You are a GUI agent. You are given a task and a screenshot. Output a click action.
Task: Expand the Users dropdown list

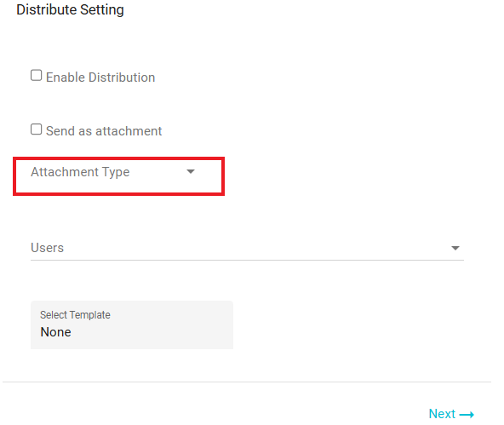(247, 248)
